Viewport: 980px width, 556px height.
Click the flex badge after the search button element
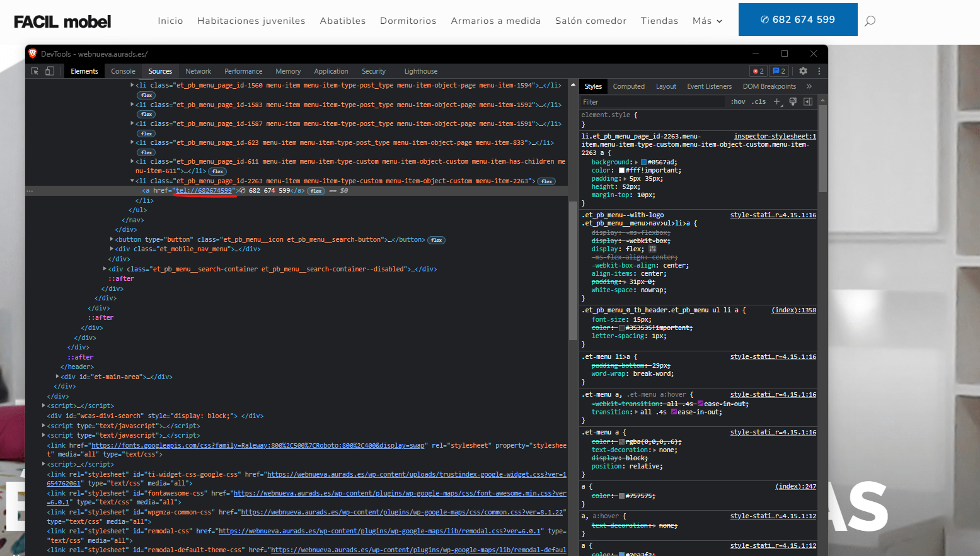click(x=437, y=240)
